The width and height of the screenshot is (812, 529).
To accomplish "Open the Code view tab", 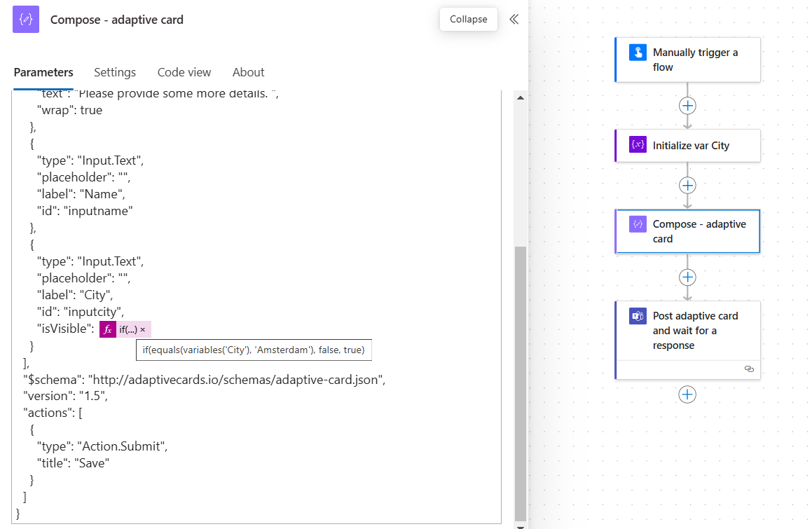I will point(184,72).
